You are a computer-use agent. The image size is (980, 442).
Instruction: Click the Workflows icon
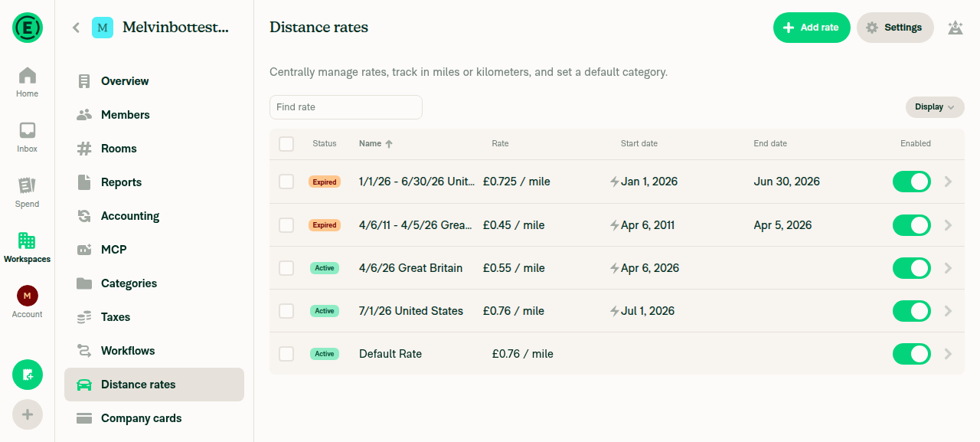[x=84, y=351]
